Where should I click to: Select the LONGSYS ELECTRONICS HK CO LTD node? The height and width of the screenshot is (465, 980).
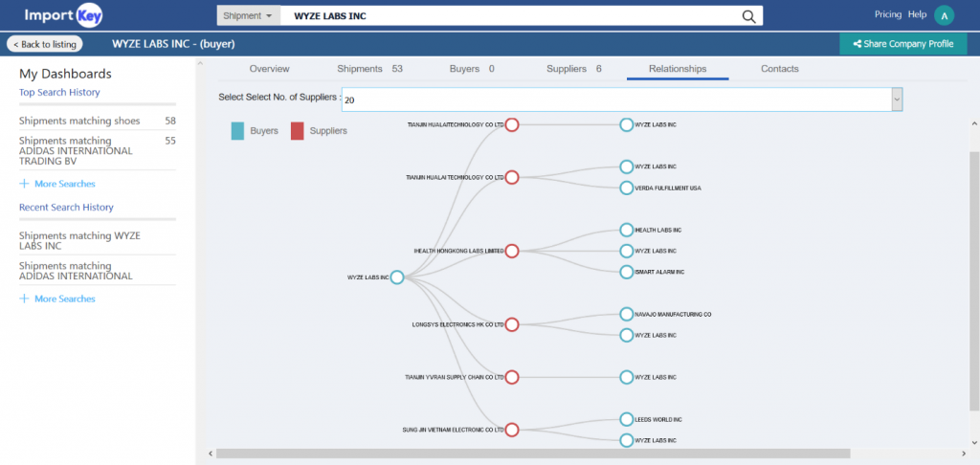[x=512, y=324]
